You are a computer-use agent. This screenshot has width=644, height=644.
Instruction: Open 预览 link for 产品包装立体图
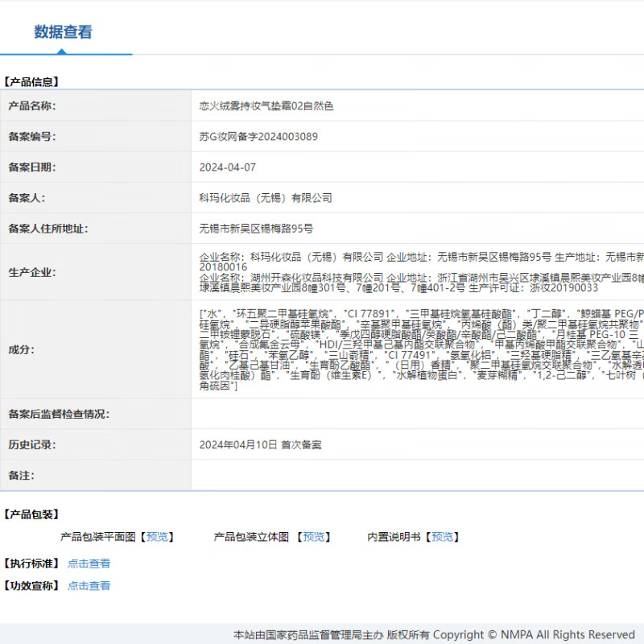click(315, 537)
